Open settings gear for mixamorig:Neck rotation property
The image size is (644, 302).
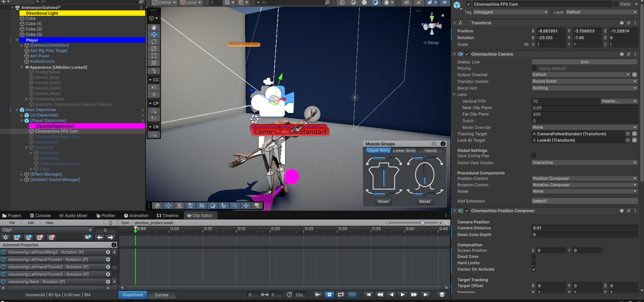pyautogui.click(x=108, y=282)
